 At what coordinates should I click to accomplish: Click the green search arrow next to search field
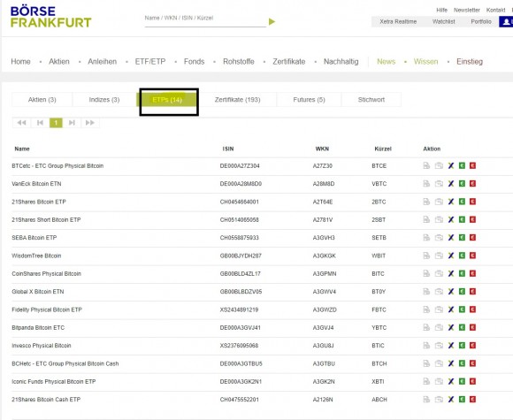pos(272,21)
